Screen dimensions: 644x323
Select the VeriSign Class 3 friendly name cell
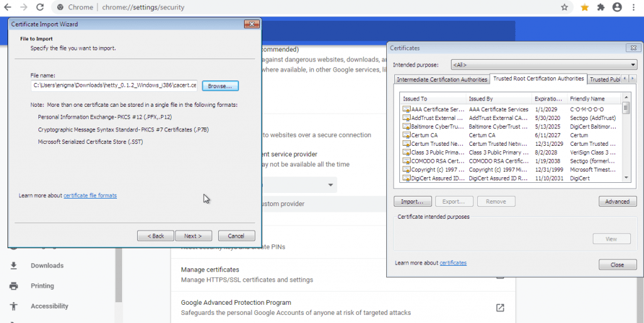(x=592, y=152)
